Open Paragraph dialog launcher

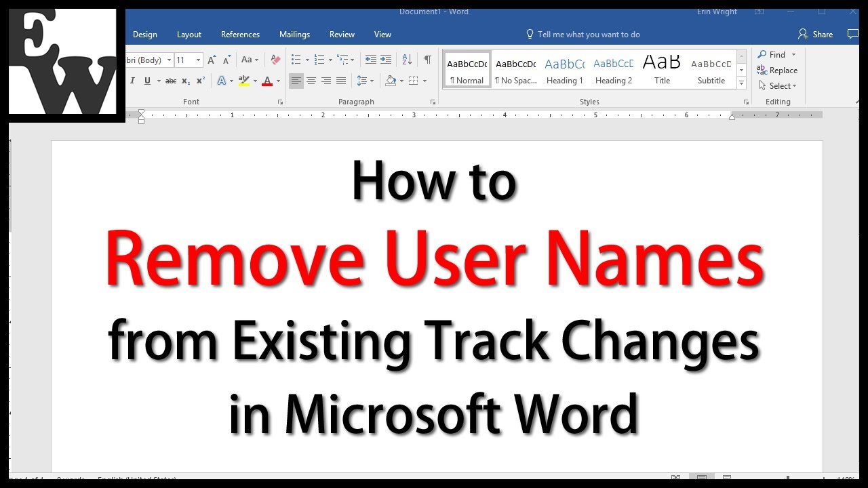433,102
